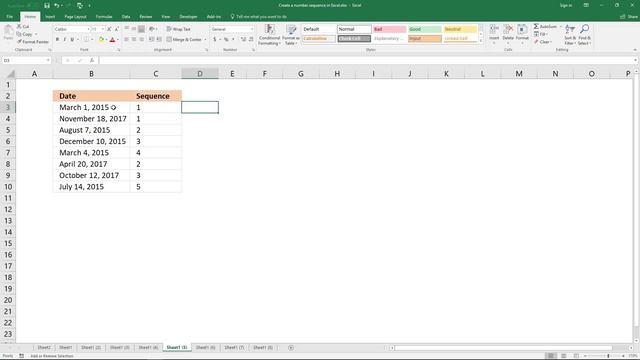Screen dimensions: 640x360
Task: Select cell containing November 18, 2017
Action: 91,119
